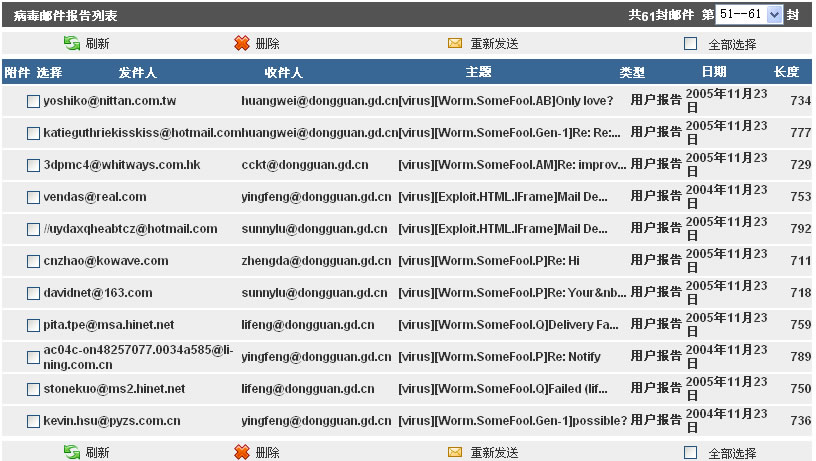This screenshot has width=816, height=461.
Task: Open the Worm.SomeFool.Q Delivery subject link
Action: [508, 325]
